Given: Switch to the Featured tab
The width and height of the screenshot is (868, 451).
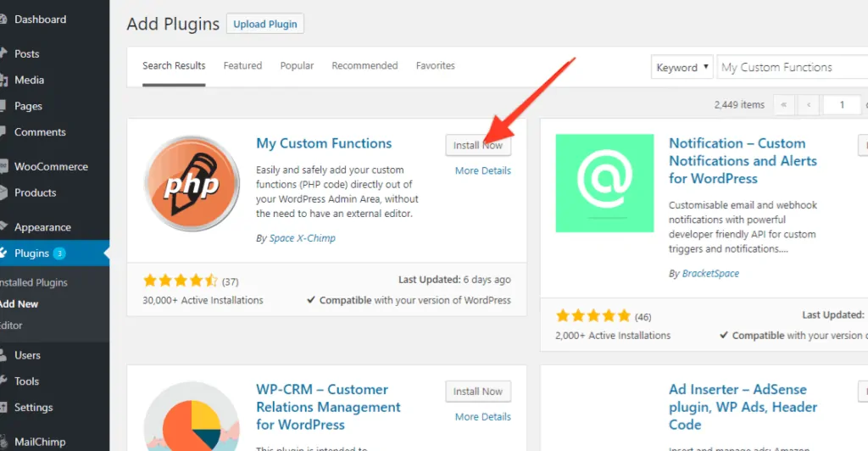Looking at the screenshot, I should tap(242, 65).
